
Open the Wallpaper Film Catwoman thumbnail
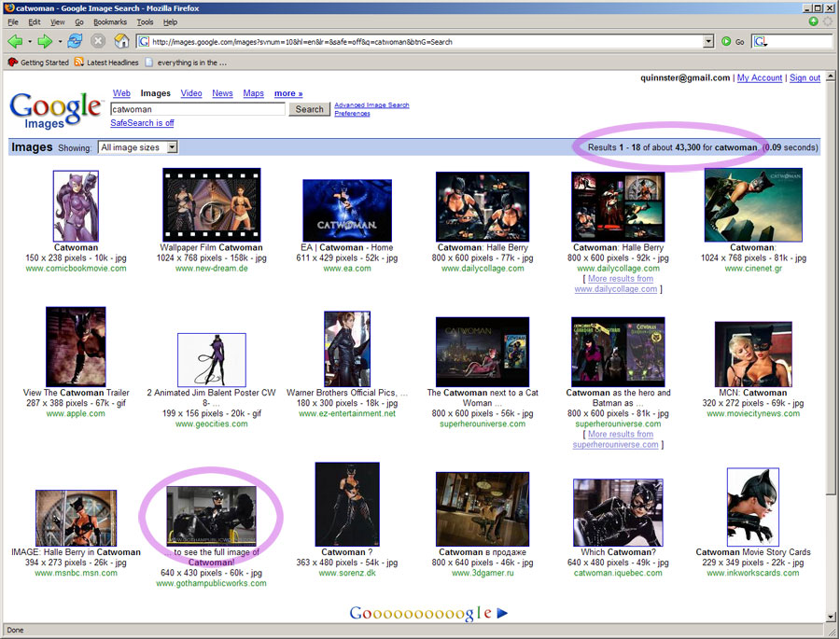(212, 205)
